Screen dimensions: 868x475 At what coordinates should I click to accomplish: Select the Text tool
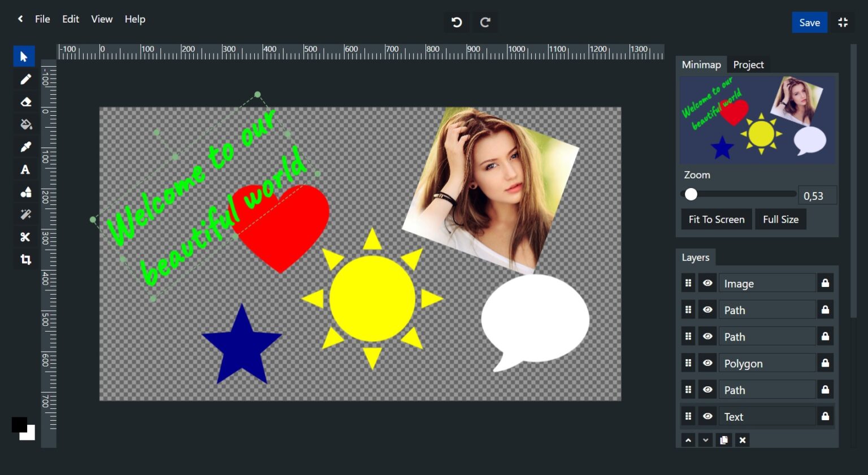[25, 170]
